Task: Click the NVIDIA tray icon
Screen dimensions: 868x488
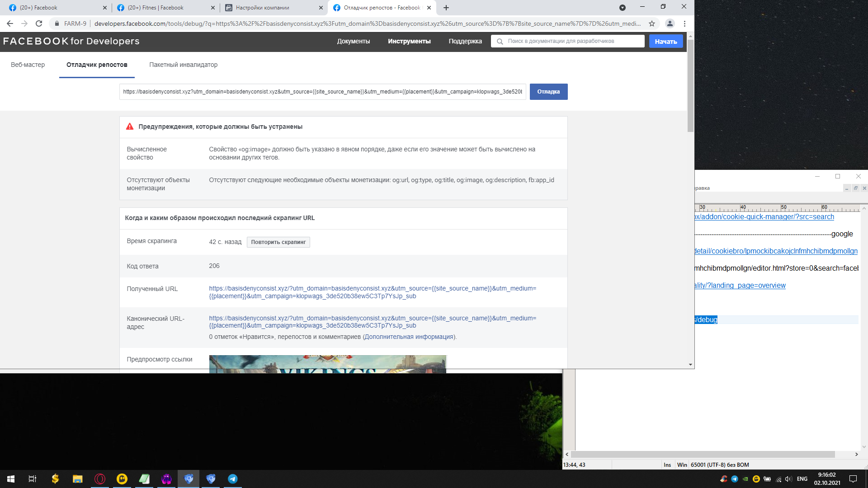Action: click(745, 479)
